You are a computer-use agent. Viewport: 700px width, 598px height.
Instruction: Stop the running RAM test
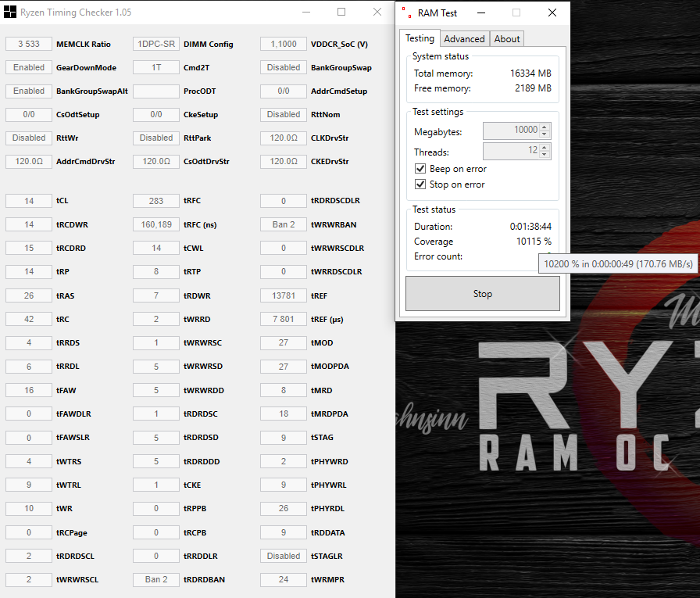pos(483,293)
